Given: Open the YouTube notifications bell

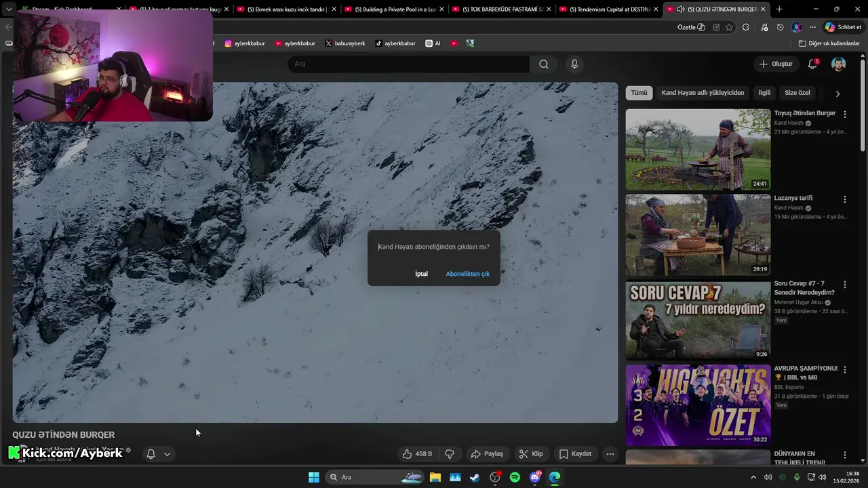Looking at the screenshot, I should click(812, 64).
